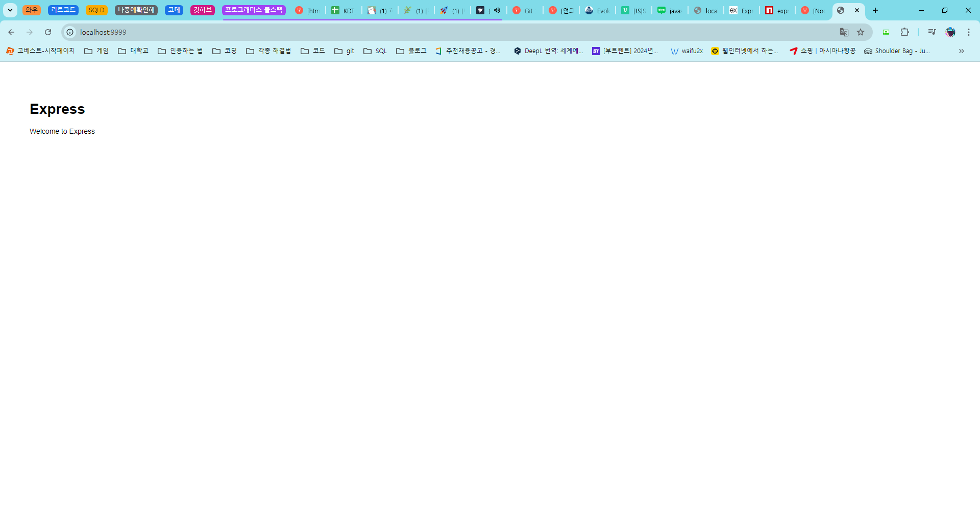Expand the SQLD tab group
Image resolution: width=980 pixels, height=531 pixels.
click(x=96, y=10)
